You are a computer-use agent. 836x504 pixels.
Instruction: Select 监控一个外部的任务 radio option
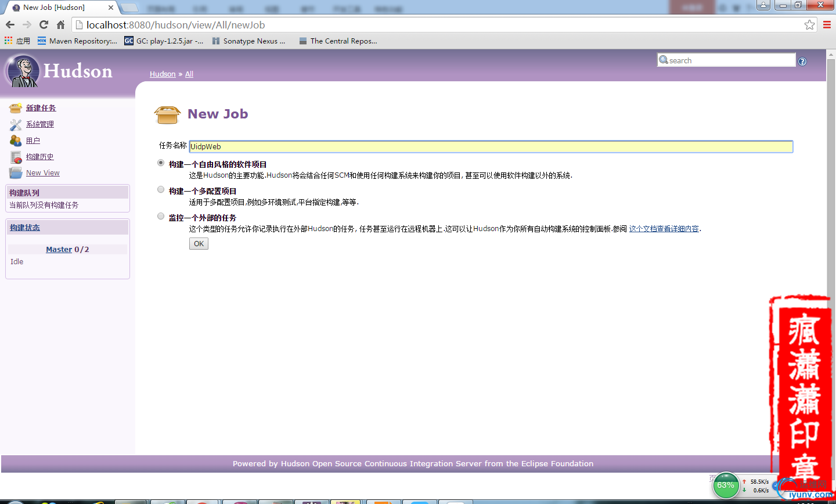(161, 216)
